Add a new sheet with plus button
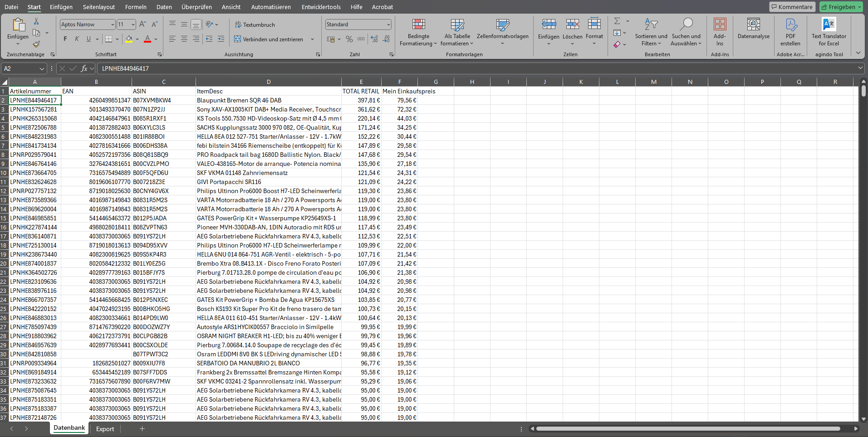The height and width of the screenshot is (437, 868). click(x=142, y=428)
